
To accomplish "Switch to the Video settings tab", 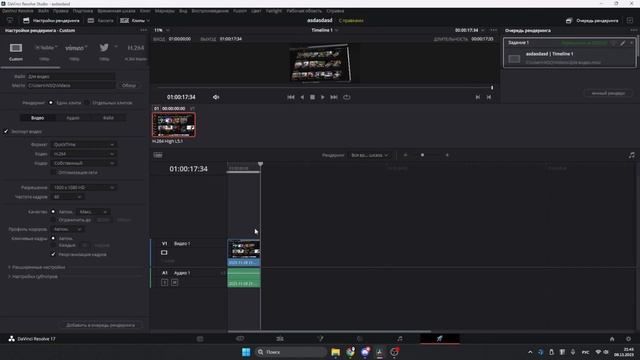I will (38, 118).
